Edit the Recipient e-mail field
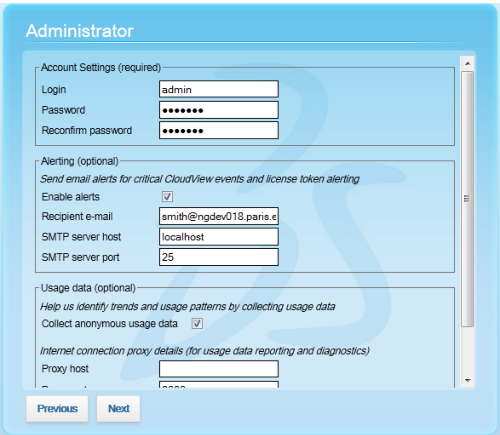500x435 pixels. pyautogui.click(x=219, y=216)
